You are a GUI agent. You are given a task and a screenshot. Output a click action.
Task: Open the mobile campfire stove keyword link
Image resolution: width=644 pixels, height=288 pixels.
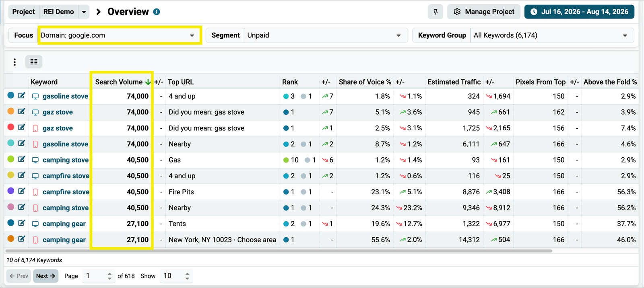(x=66, y=192)
